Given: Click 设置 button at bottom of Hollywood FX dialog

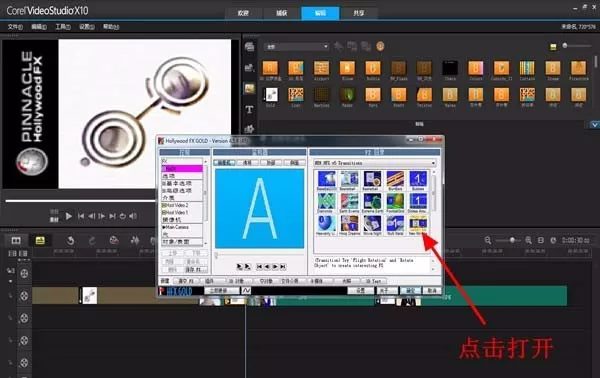Looking at the screenshot, I should 360,291.
